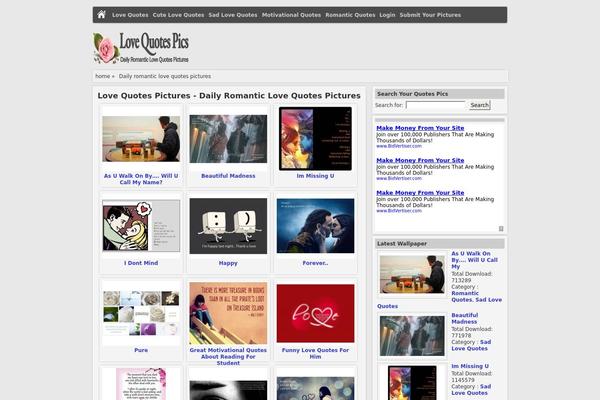Viewport: 600px width, 400px height.
Task: Click As U Walk On By sidebar title
Action: tap(474, 260)
